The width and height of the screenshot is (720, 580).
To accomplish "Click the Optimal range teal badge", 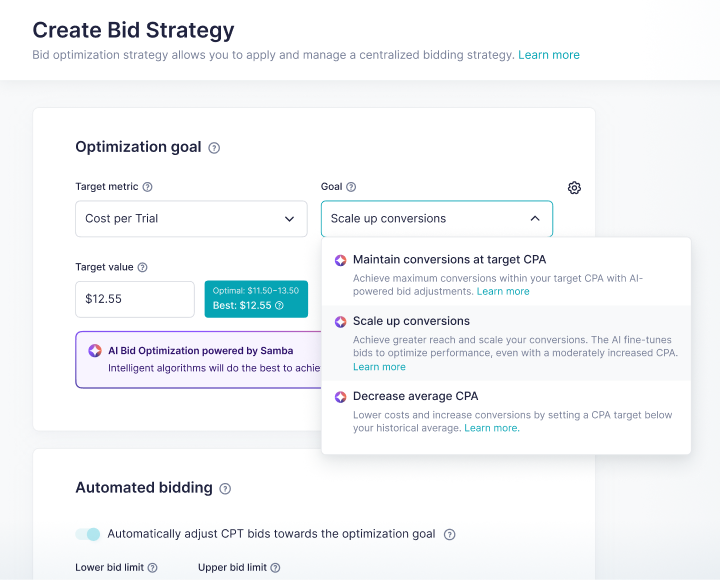I will point(255,290).
